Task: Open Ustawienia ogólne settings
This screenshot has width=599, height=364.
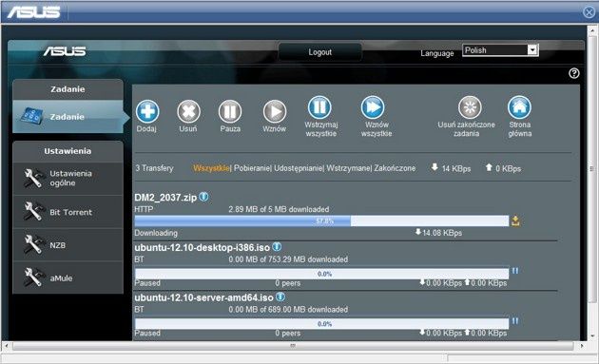Action: (x=68, y=179)
